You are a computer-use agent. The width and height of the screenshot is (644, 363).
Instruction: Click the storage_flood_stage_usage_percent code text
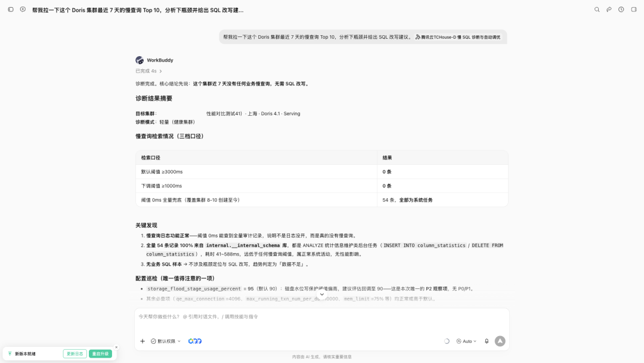tap(194, 288)
